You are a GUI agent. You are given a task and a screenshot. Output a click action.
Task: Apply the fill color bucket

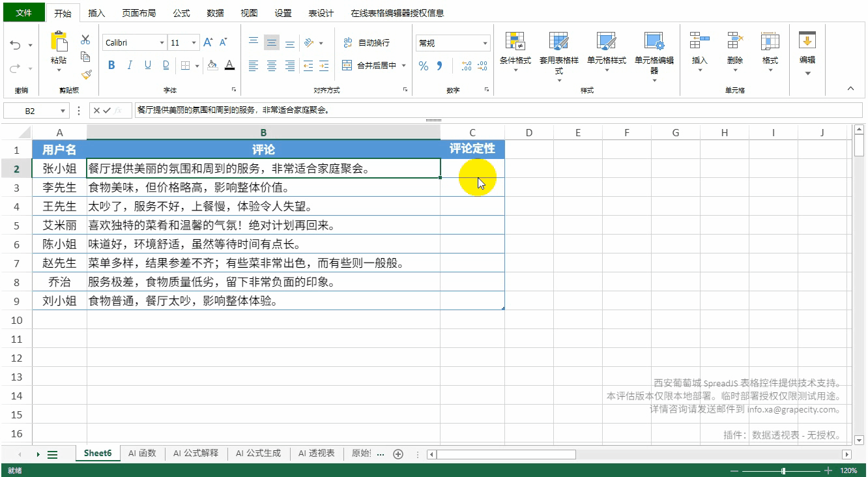coord(212,65)
